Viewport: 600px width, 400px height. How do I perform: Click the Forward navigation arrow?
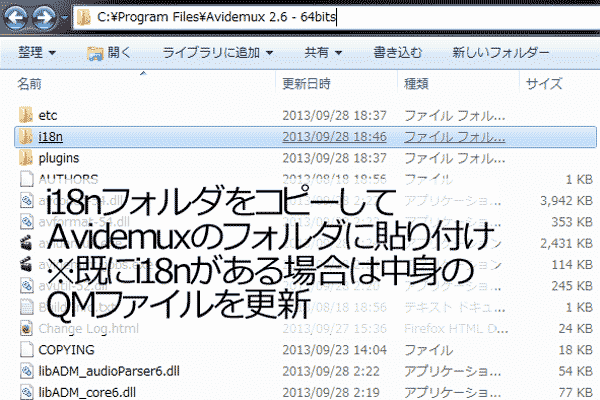[43, 17]
